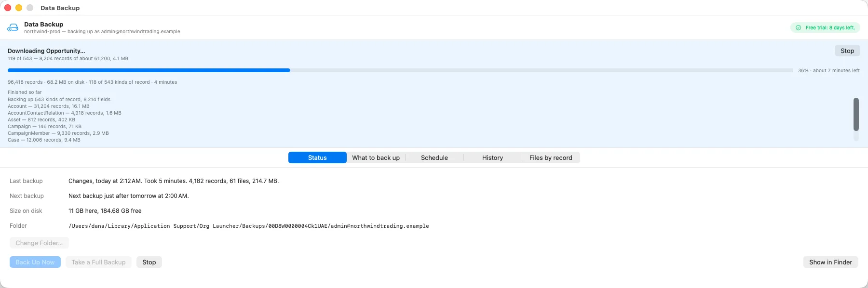Screen dimensions: 868x288
Task: Click 'Backing up 543 kinds of record' line
Action: pos(59,100)
